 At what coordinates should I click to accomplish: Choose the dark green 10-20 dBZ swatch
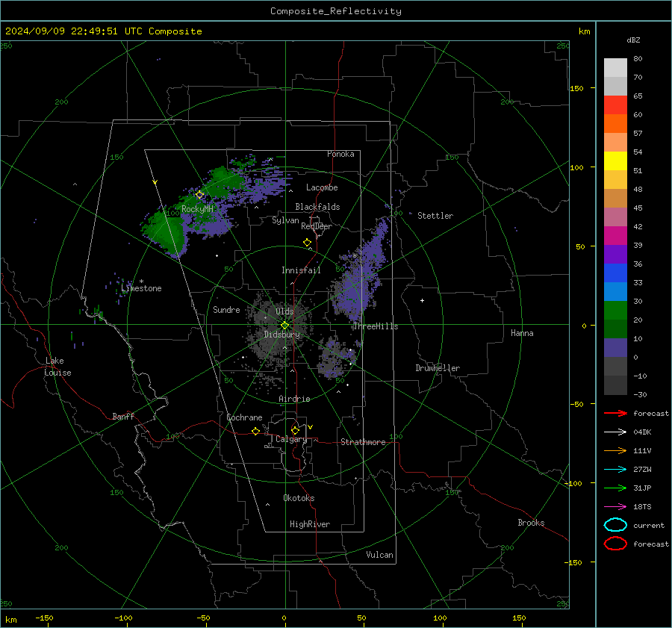pyautogui.click(x=615, y=329)
